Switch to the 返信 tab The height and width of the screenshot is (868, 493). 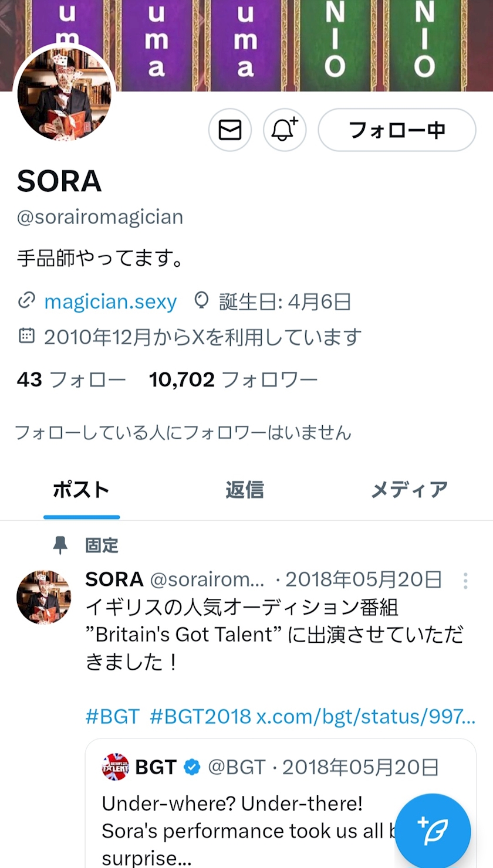point(244,490)
